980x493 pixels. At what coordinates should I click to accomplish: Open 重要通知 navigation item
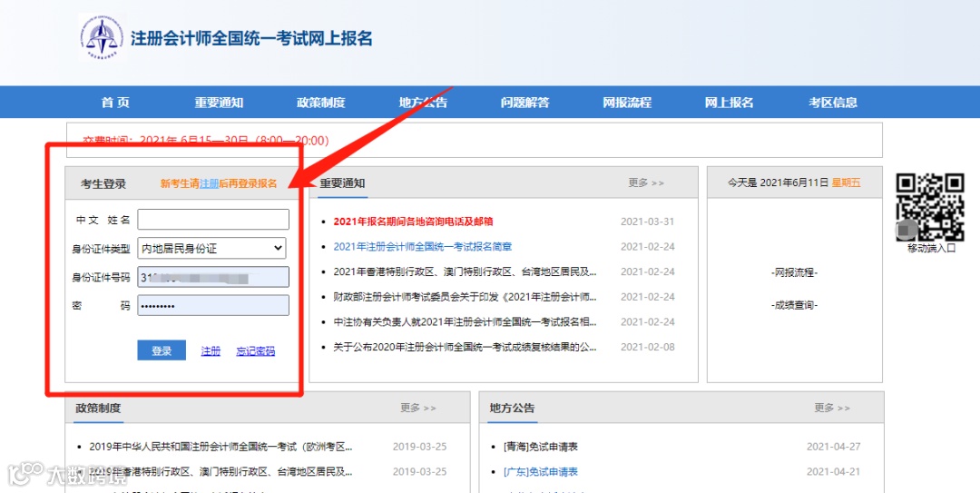[218, 103]
